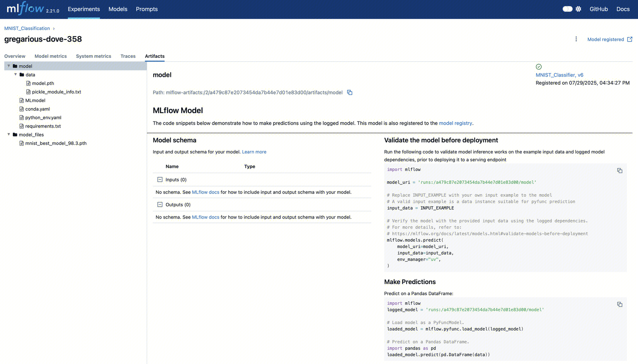Click the mnist_best_model_98.3.pth file icon
This screenshot has height=364, width=638.
coord(22,143)
